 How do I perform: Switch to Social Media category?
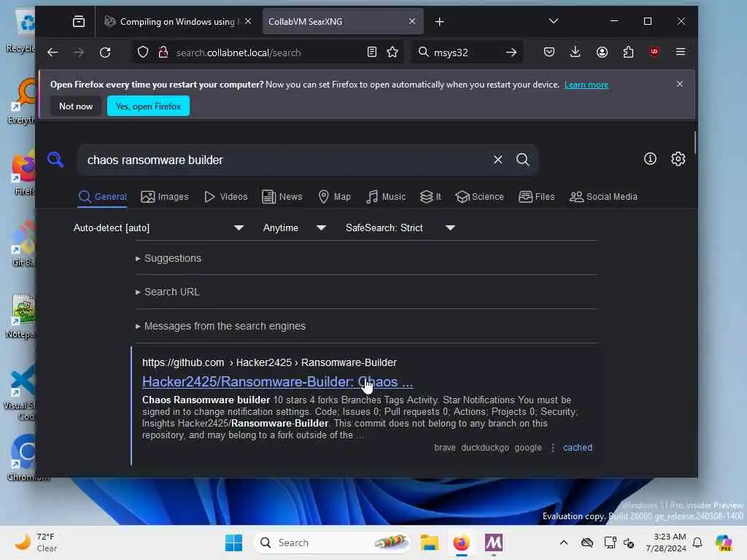[603, 197]
